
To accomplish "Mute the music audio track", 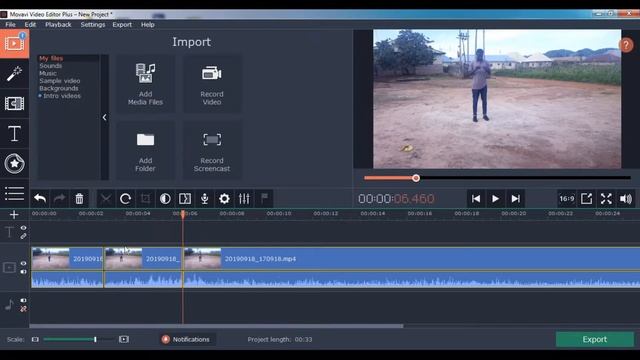I will 23,300.
